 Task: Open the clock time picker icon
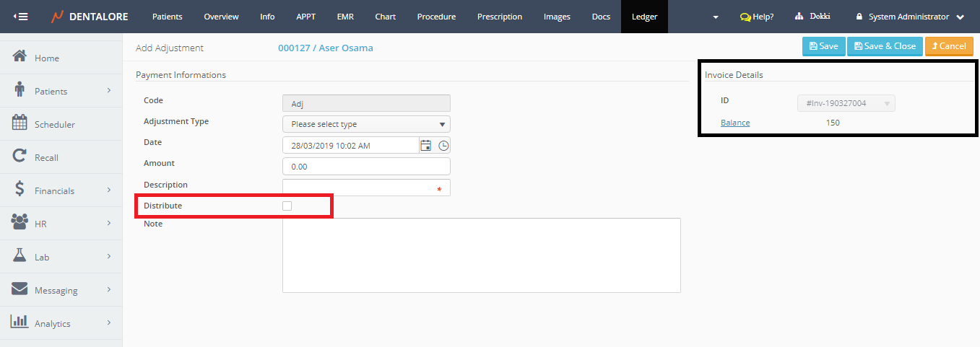click(443, 145)
